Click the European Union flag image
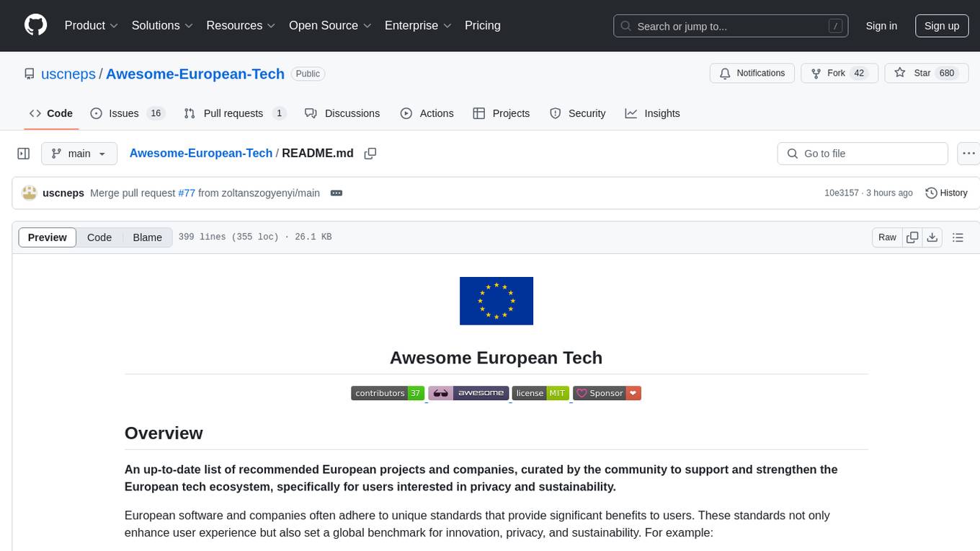 click(x=496, y=301)
